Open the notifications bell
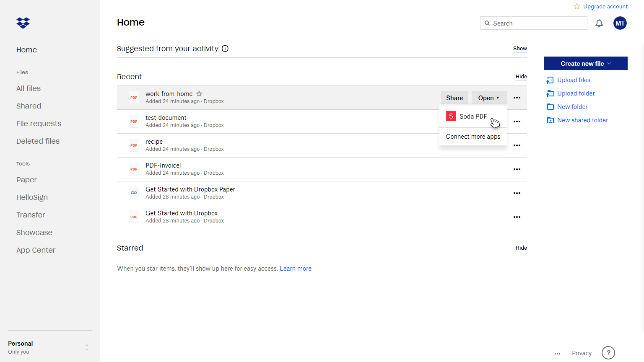 (599, 23)
